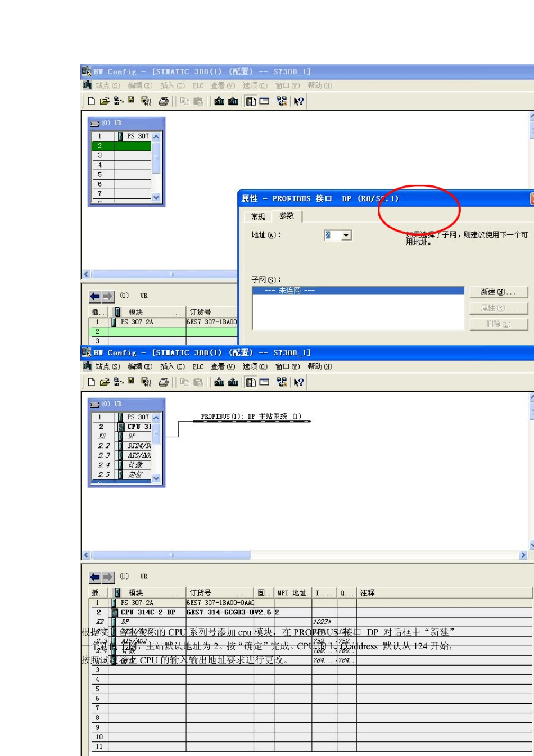534x756 pixels.
Task: Open 查看(V) menu in lower HW Config window
Action: (x=223, y=366)
